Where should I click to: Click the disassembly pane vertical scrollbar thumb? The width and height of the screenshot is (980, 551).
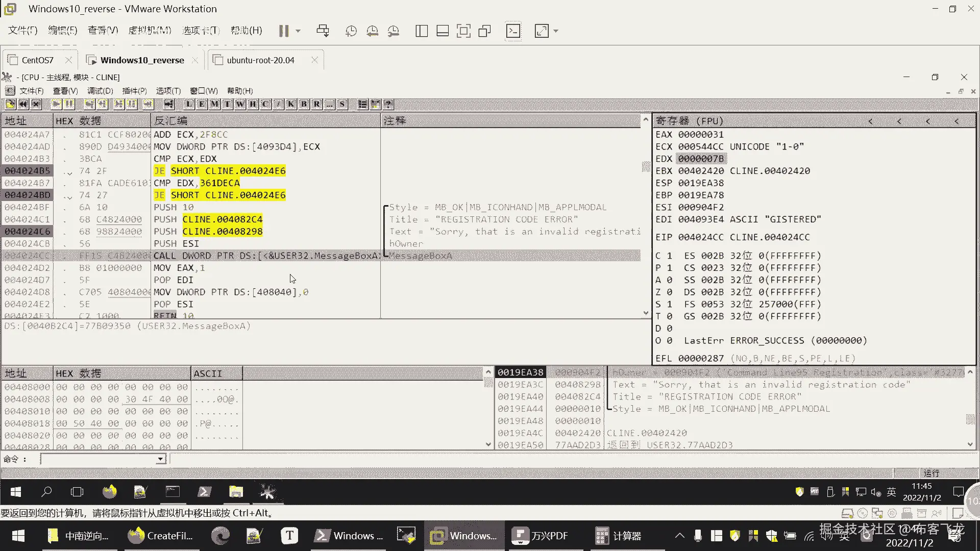tap(646, 167)
